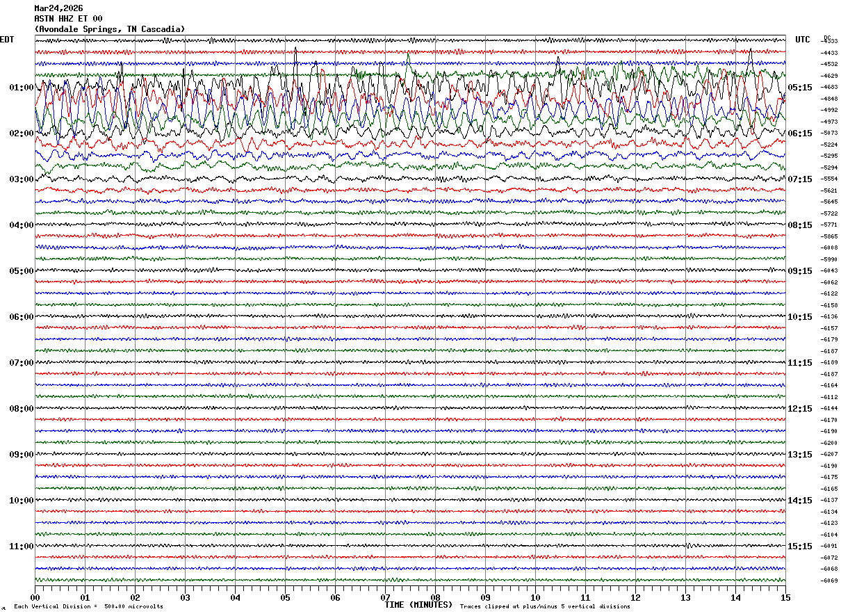Click the 03:00 EDT row label
The width and height of the screenshot is (841, 616).
22,179
